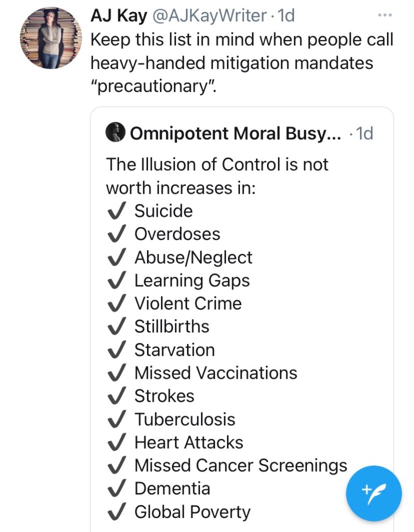414x532 pixels.
Task: Open the Omnipotent Moral Busy... account name
Action: 235,134
